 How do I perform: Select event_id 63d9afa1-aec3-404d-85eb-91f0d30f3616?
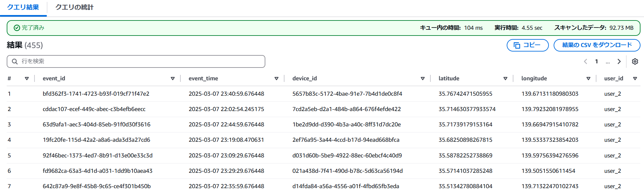tap(97, 124)
